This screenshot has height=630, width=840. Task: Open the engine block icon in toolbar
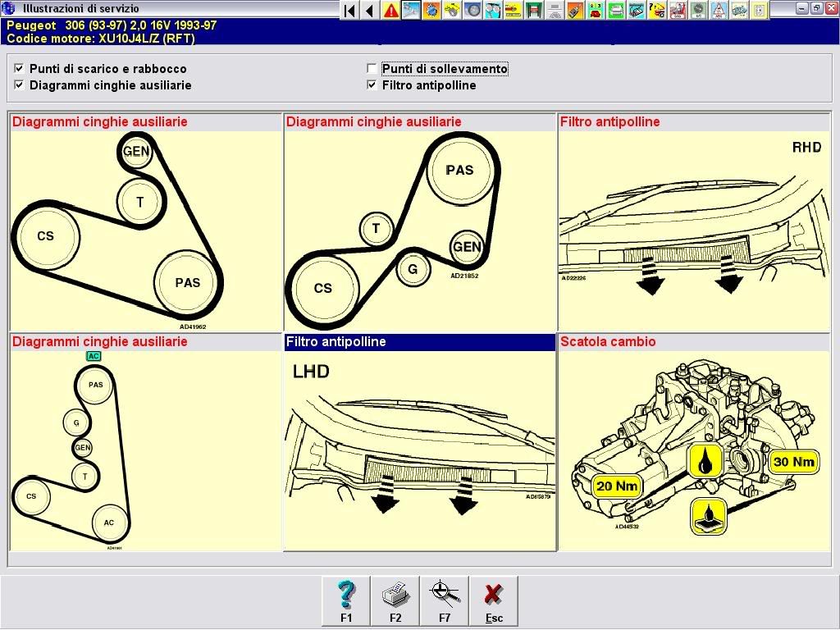739,10
